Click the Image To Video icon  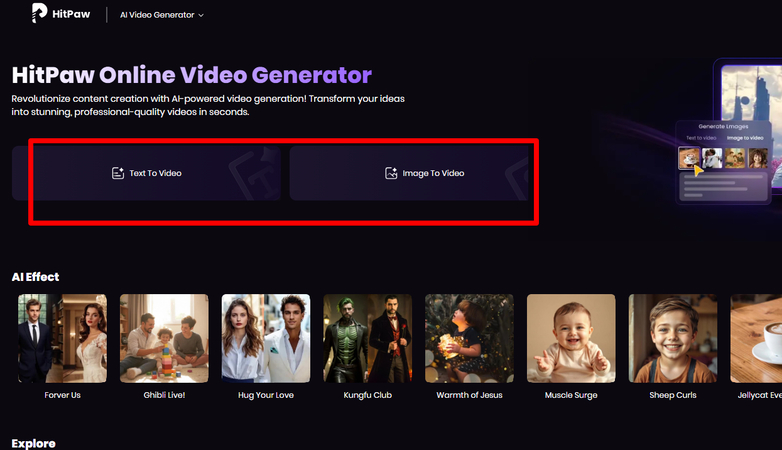(x=391, y=173)
